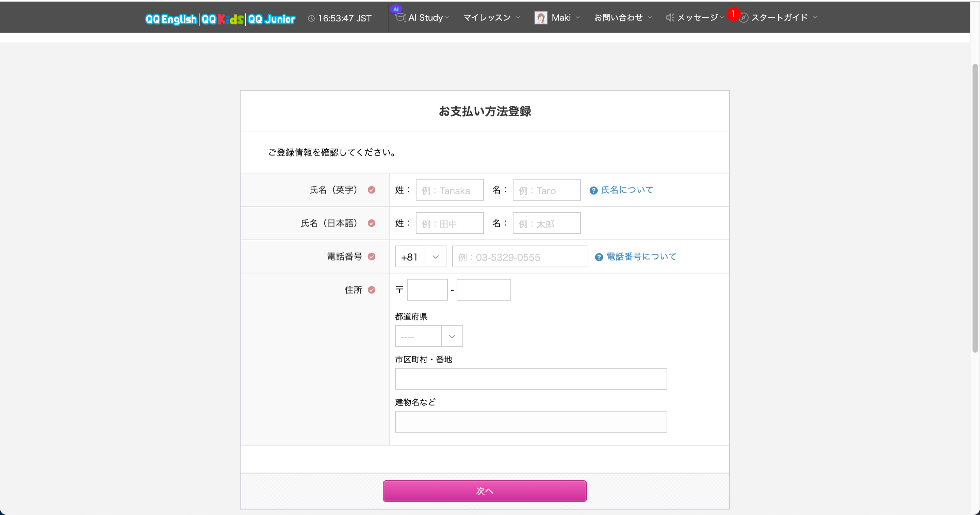Click the clock icon beside JST time
Screen dimensions: 980x515
(311, 18)
